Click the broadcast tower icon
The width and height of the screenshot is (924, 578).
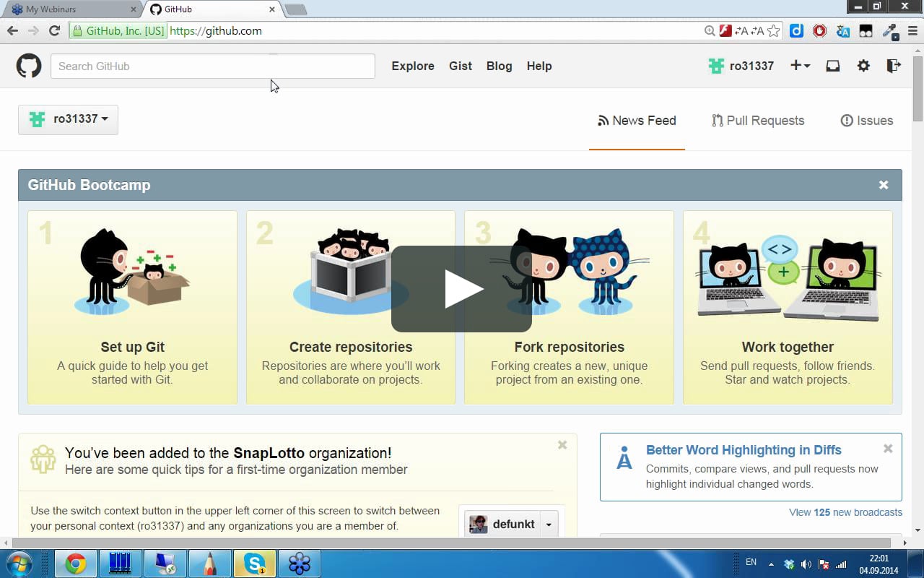[x=624, y=458]
